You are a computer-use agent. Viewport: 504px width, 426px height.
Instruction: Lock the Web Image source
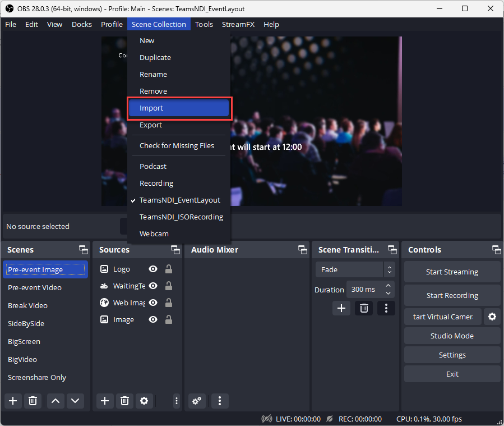[x=168, y=303]
